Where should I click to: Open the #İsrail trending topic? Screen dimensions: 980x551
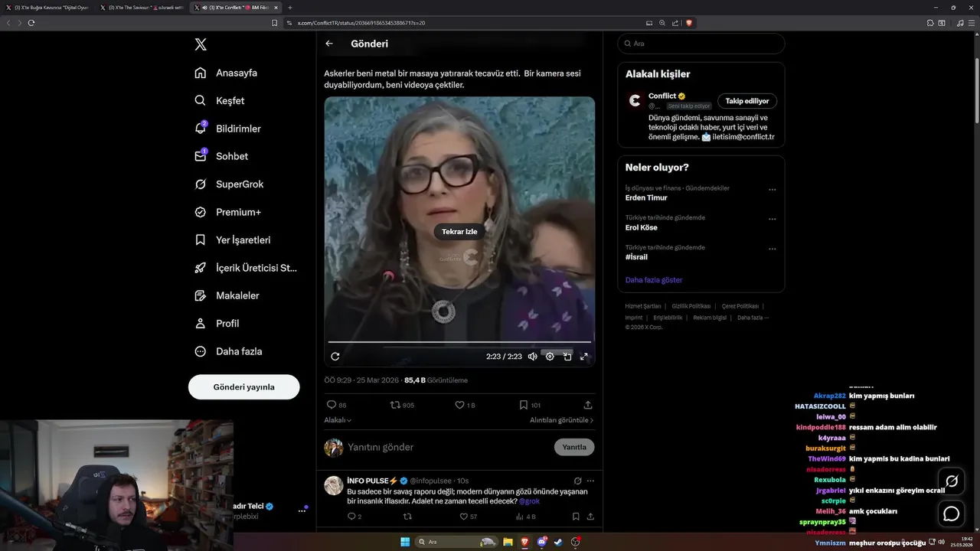[636, 257]
